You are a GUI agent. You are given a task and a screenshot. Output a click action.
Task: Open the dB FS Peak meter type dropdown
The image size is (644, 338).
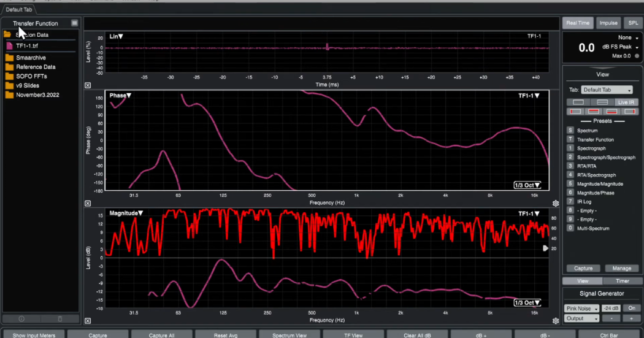click(x=620, y=47)
